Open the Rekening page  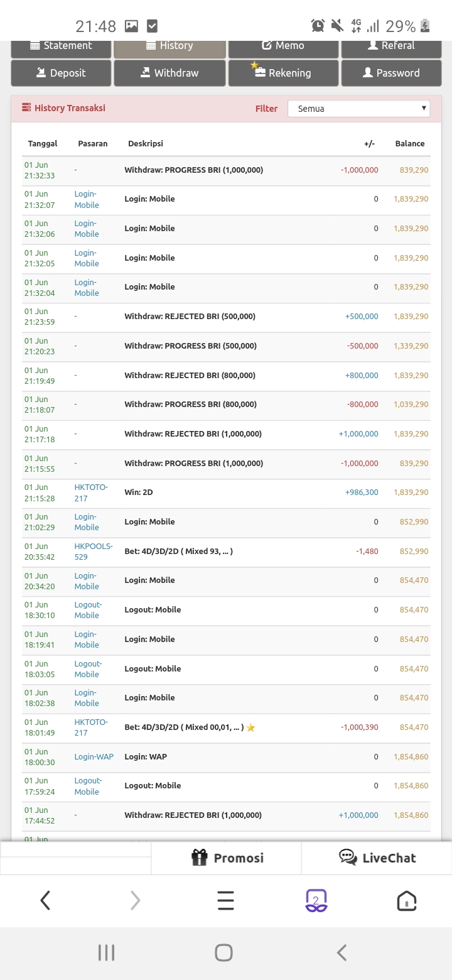pyautogui.click(x=283, y=73)
